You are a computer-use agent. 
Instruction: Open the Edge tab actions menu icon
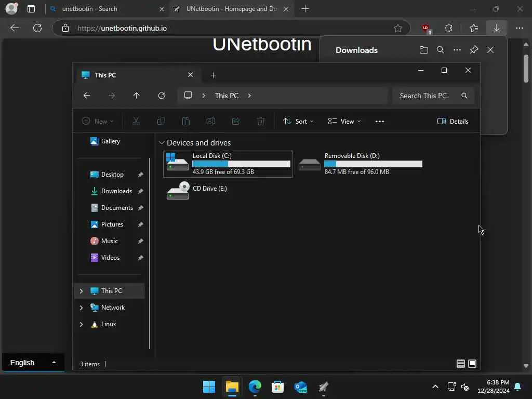pos(31,9)
